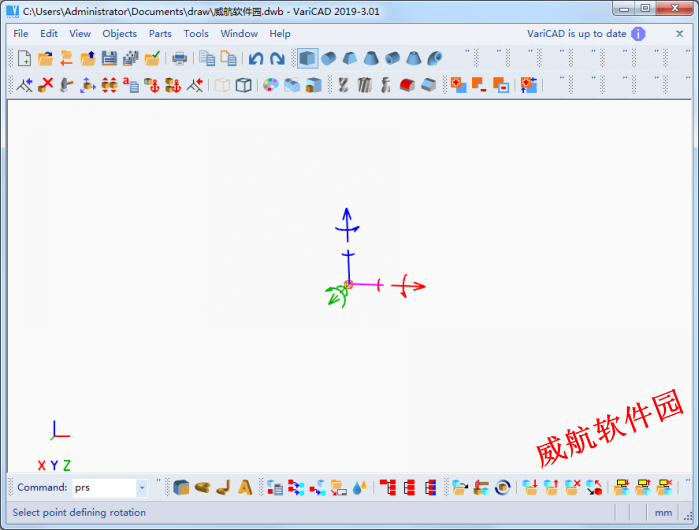
Task: Click the water drop shading icon
Action: (x=359, y=487)
